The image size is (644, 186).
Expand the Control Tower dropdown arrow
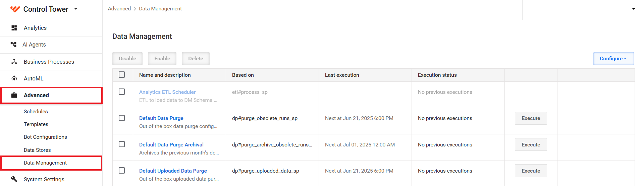coord(76,9)
